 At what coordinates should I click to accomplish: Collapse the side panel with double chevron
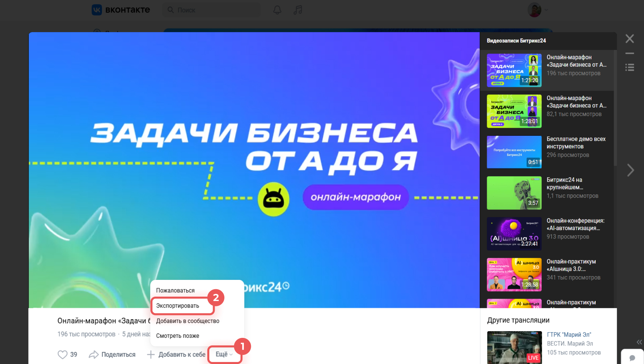coord(639,342)
